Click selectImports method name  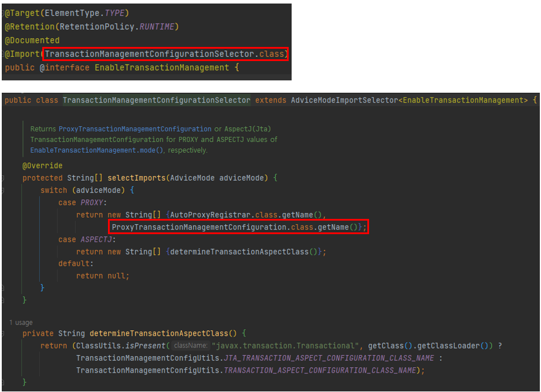(x=137, y=178)
